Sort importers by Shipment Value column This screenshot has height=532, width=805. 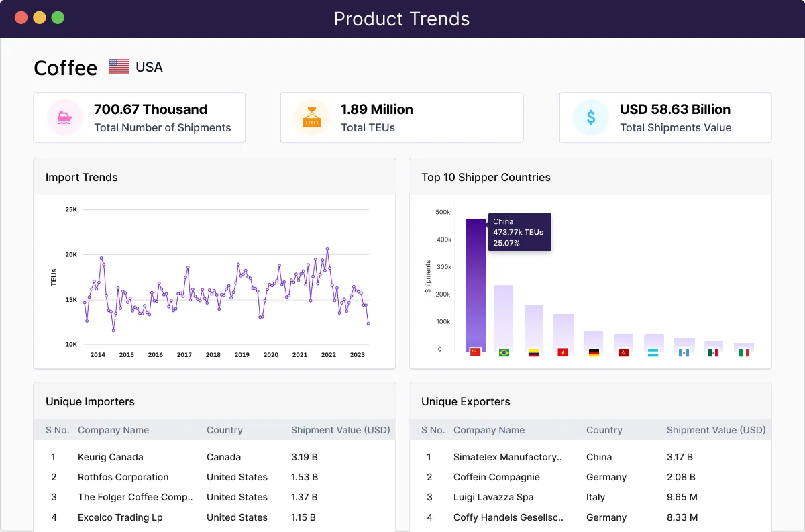tap(340, 430)
